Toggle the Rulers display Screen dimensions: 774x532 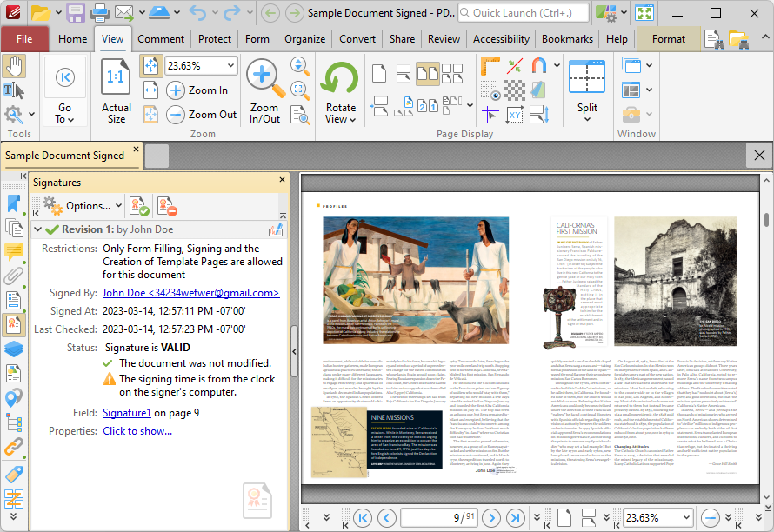(x=490, y=66)
